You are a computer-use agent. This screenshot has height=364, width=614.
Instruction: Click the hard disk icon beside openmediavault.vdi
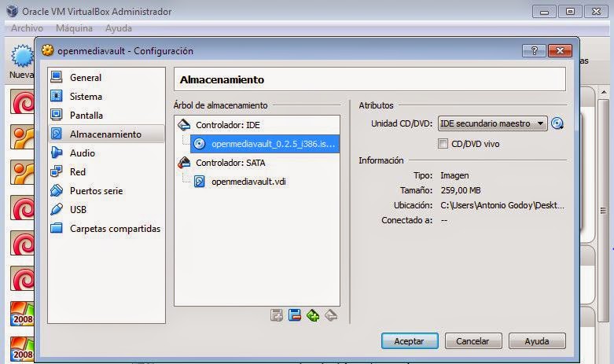200,182
